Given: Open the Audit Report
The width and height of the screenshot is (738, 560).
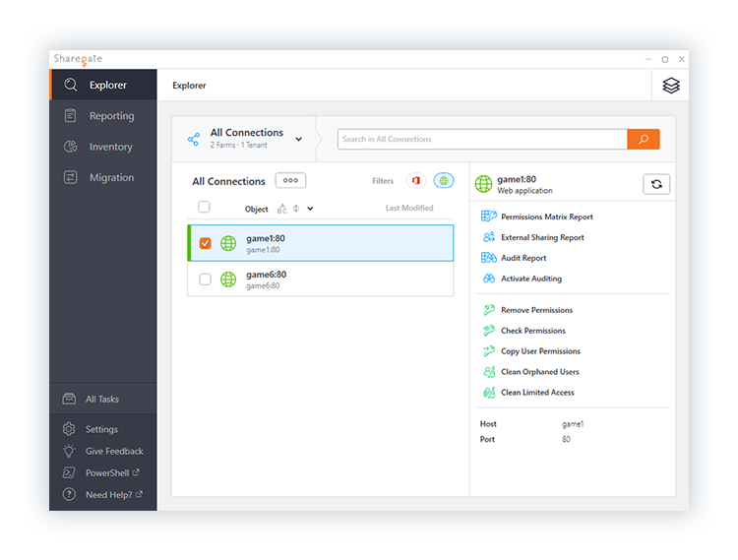Looking at the screenshot, I should [523, 258].
